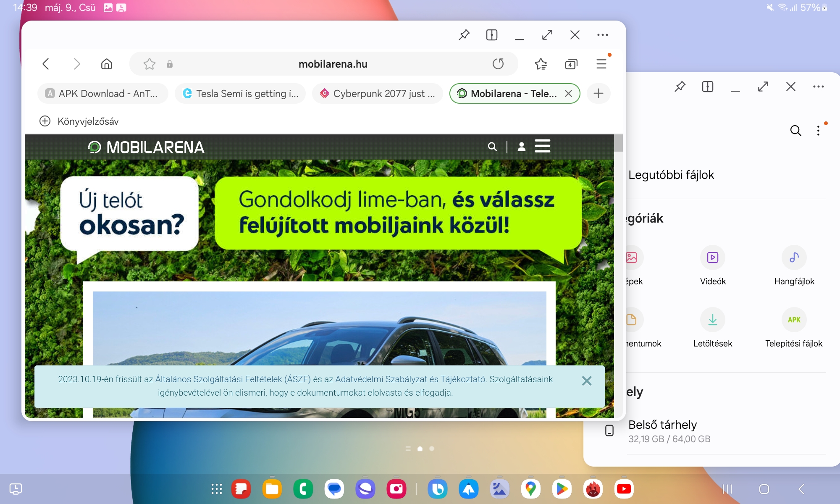Open Videók category
Viewport: 840px width, 504px height.
click(713, 266)
